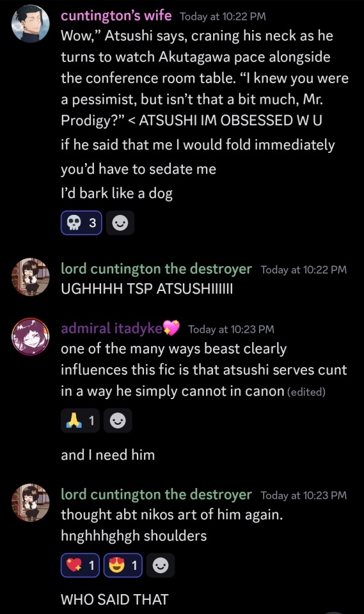The image size is (364, 614).
Task: Toggle the praying hands reaction
Action: [80, 421]
